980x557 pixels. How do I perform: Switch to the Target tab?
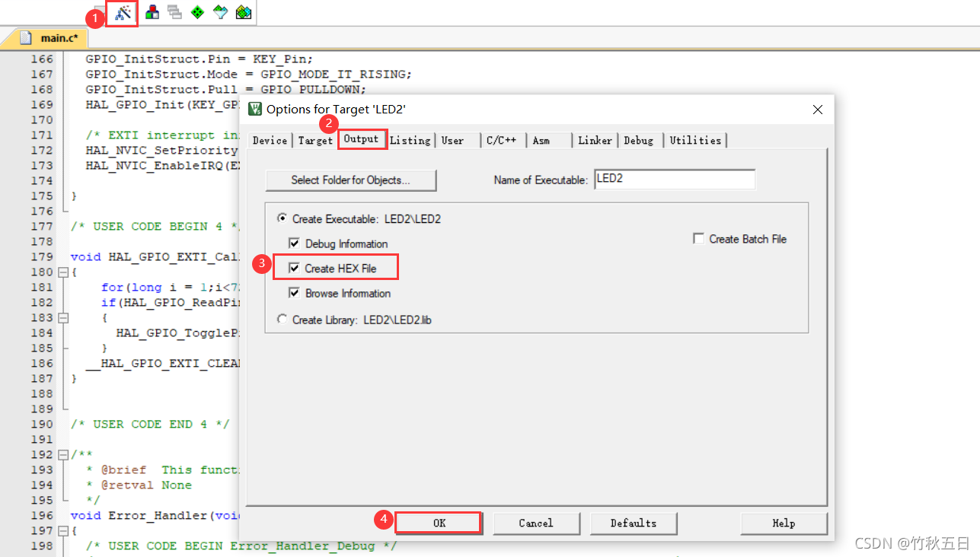(x=314, y=141)
